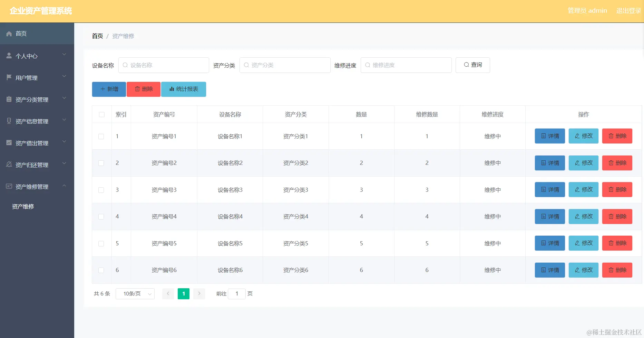Click 管理员 admin in header
The height and width of the screenshot is (338, 644).
point(587,11)
